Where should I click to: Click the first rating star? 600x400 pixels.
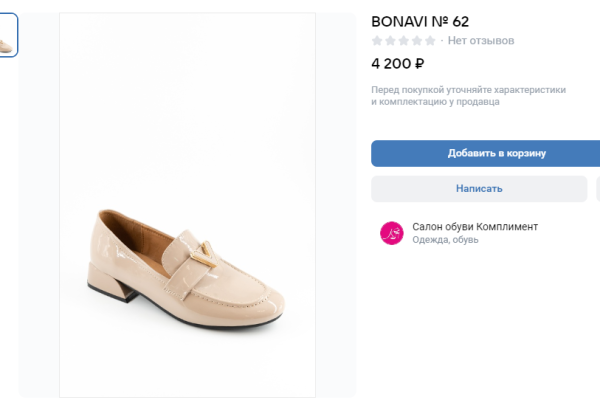pos(377,41)
